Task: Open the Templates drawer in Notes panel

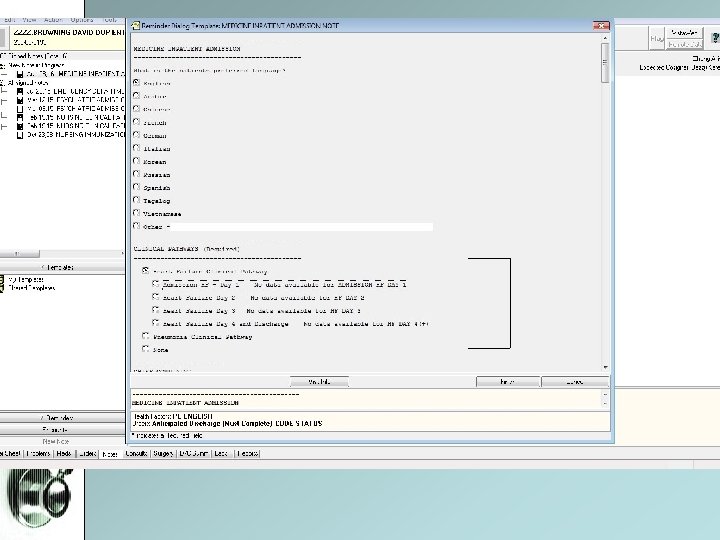Action: 62,267
